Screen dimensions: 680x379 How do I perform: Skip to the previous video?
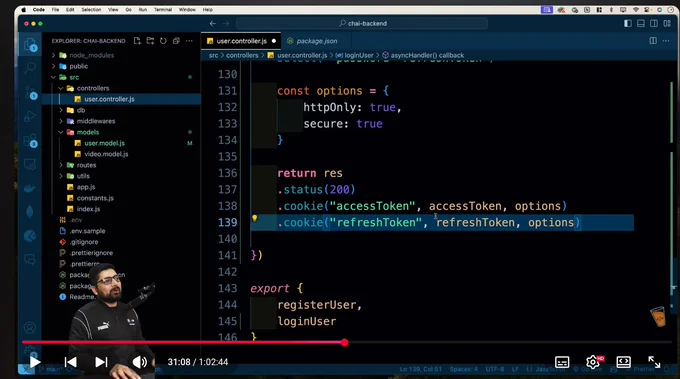coord(70,362)
